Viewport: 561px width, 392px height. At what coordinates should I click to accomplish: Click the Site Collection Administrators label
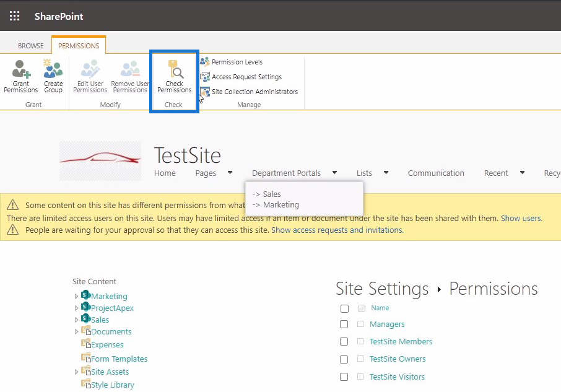point(254,92)
